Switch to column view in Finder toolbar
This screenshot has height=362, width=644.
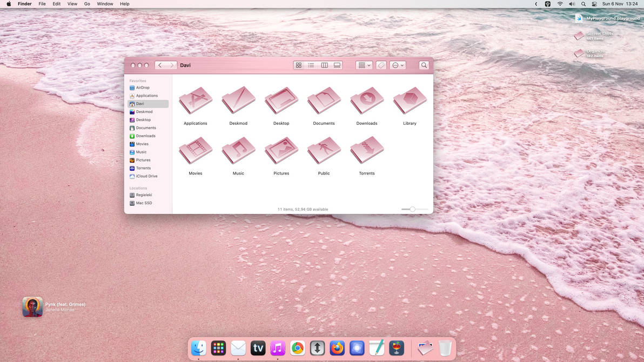[x=324, y=65]
